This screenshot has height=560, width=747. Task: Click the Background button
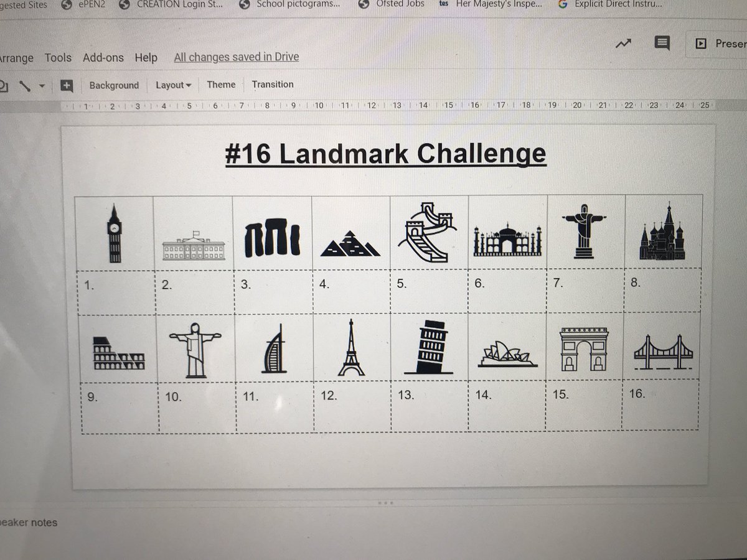[114, 85]
